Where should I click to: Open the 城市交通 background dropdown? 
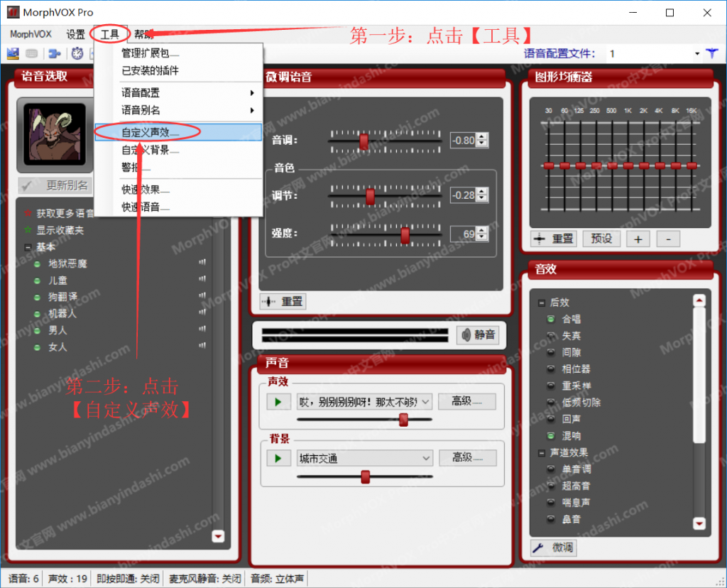(426, 459)
